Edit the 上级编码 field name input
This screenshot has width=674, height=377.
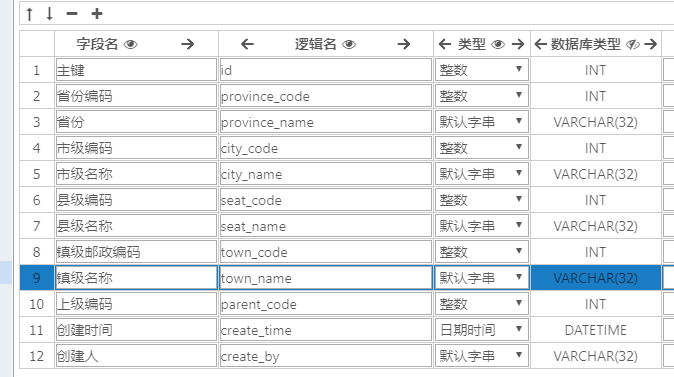click(x=136, y=304)
